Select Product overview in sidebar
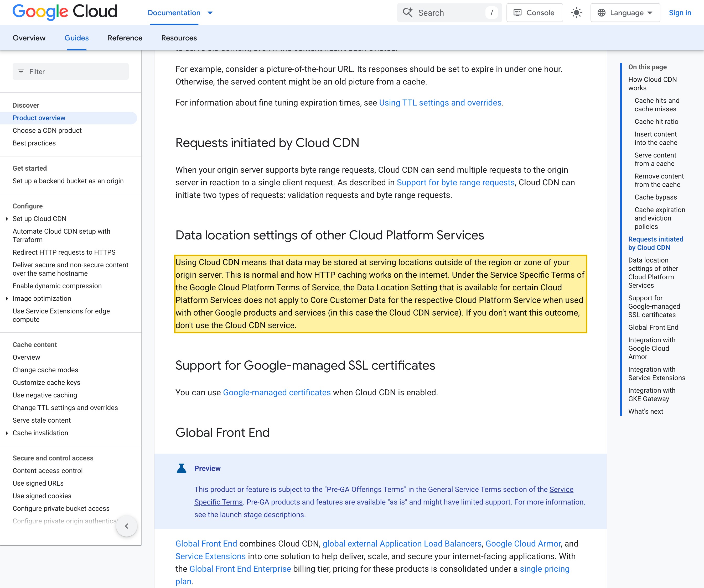This screenshot has width=704, height=588. tap(68, 118)
